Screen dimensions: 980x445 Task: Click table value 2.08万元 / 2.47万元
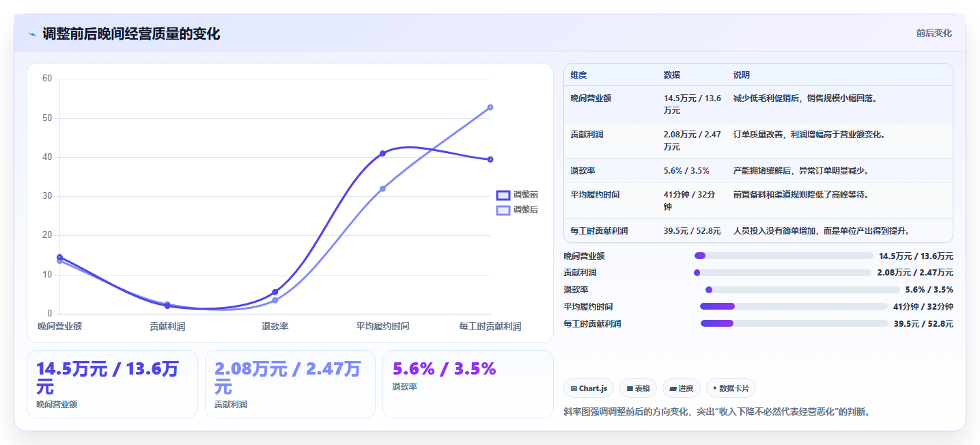click(x=692, y=141)
